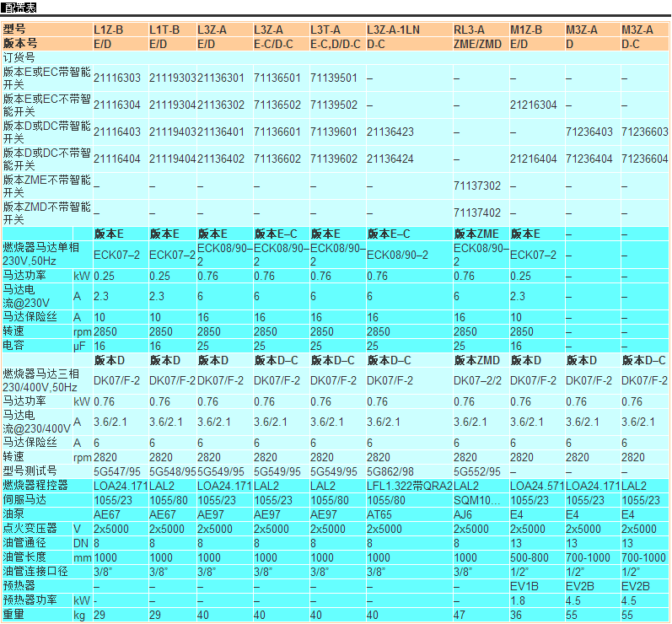Select order number 21216404
The image size is (672, 624).
coord(533,159)
